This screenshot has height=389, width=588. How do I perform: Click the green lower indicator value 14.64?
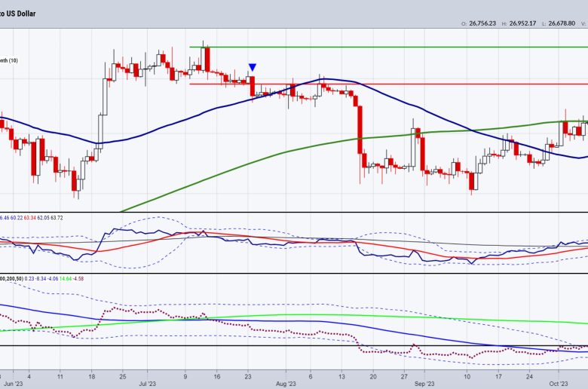(66, 279)
